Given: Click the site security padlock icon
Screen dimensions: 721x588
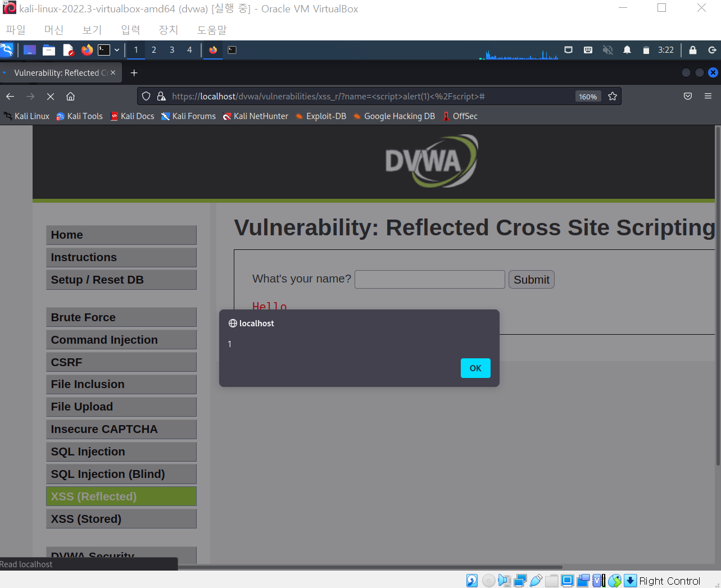Looking at the screenshot, I should coord(161,97).
